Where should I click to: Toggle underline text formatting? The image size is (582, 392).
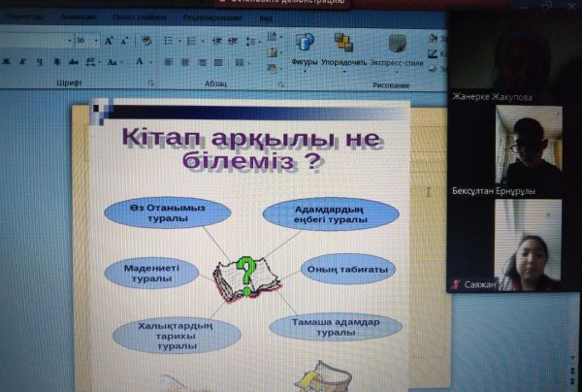39,60
